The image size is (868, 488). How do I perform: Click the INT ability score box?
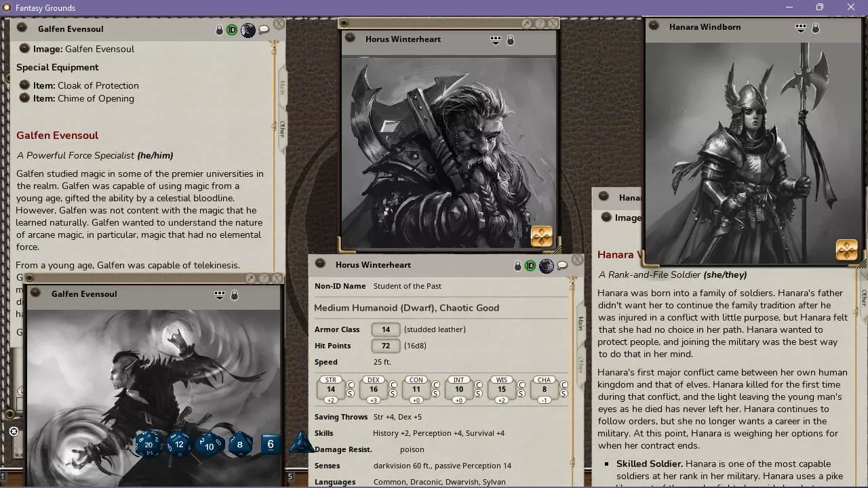point(459,389)
